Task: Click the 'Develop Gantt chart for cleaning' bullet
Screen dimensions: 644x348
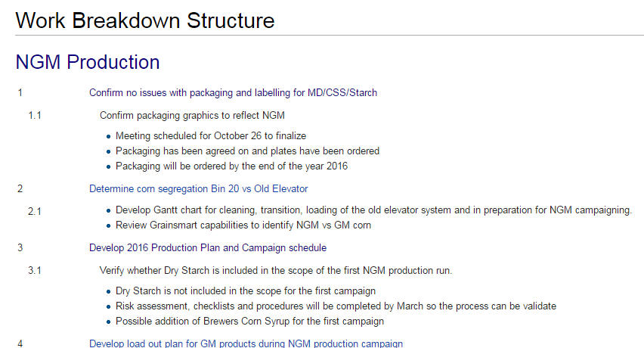Action: point(373,210)
